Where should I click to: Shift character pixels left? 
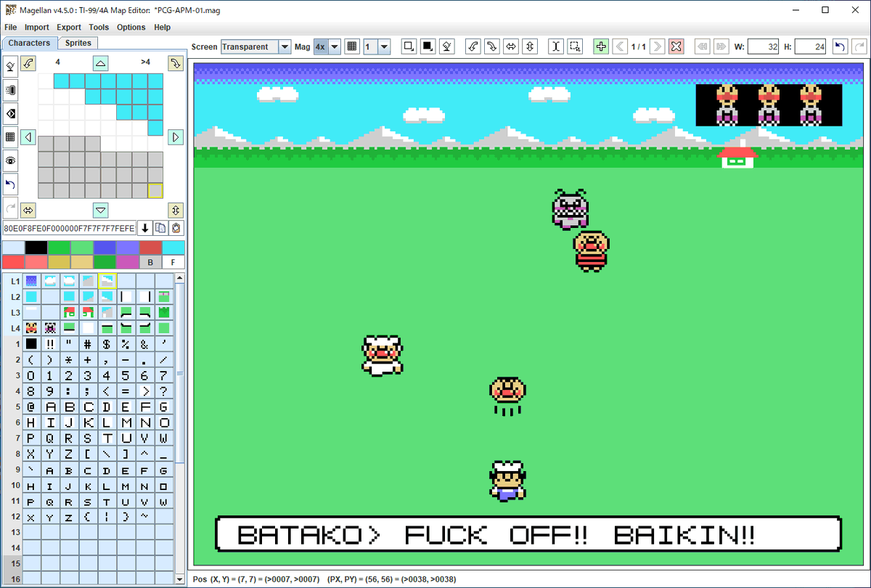[x=28, y=136]
